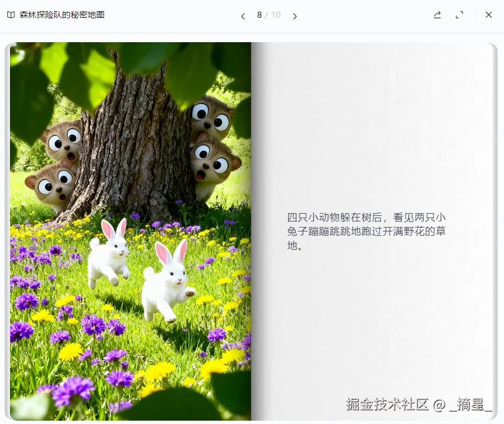Click the book icon beside the title
The image size is (504, 424).
coord(11,15)
